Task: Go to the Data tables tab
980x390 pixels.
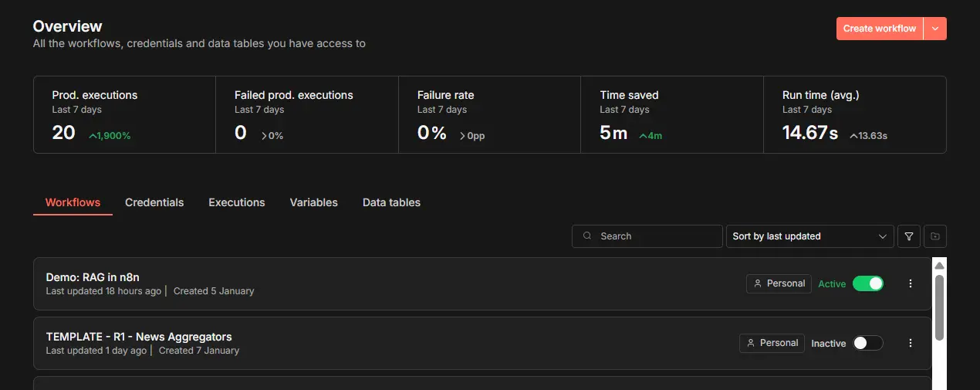Action: [x=391, y=202]
